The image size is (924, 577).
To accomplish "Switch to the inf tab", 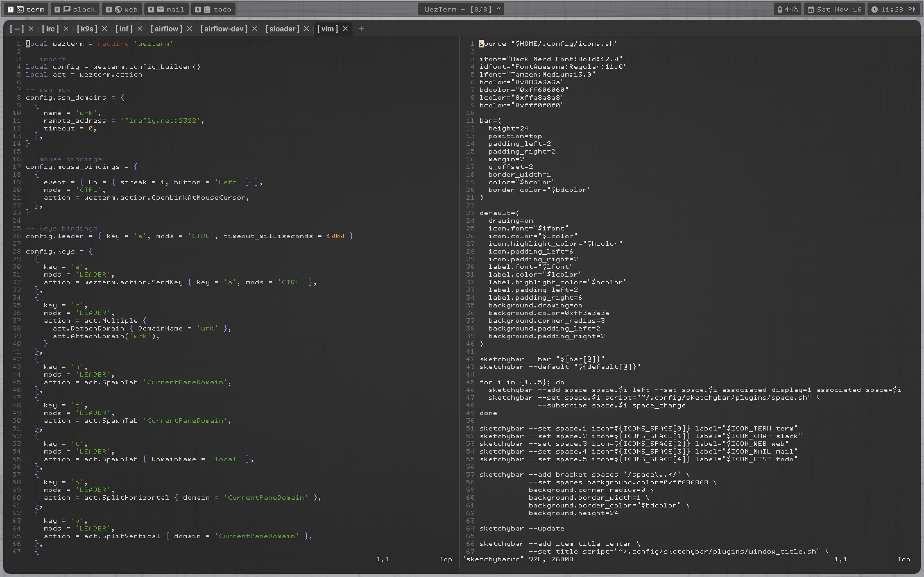I will (124, 29).
